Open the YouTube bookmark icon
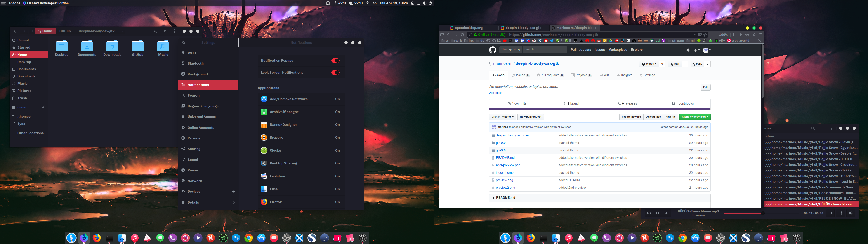868x244 pixels. click(505, 41)
